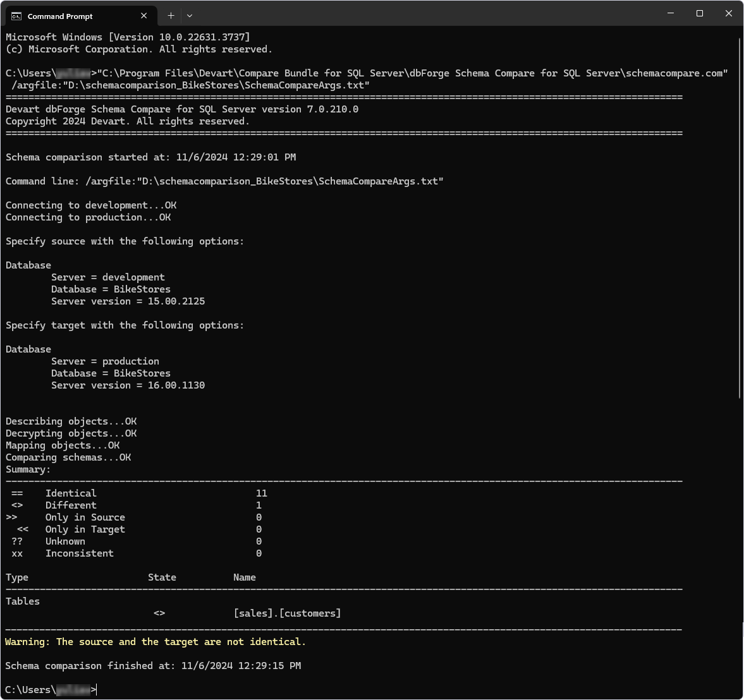Select the Command Prompt tab
The width and height of the screenshot is (744, 700).
click(81, 16)
